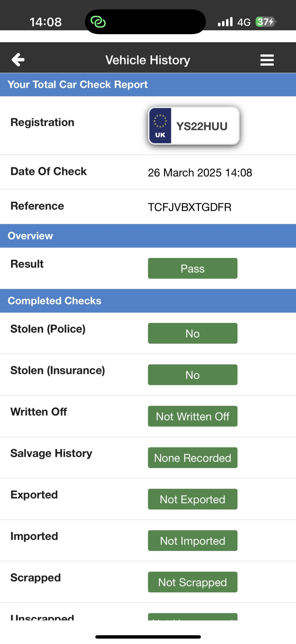Tap the Vehicle History page title
The height and width of the screenshot is (644, 296).
point(148,60)
